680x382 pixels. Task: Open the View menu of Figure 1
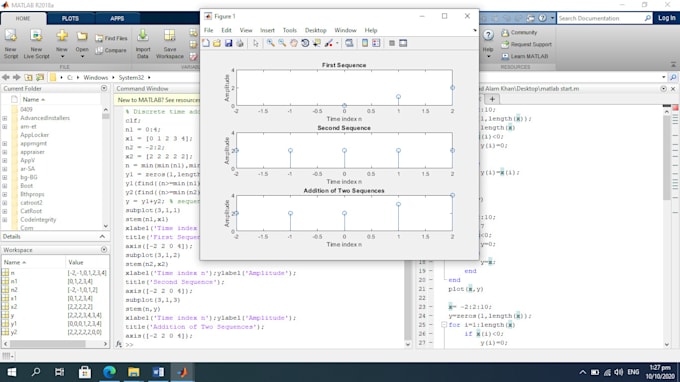246,30
